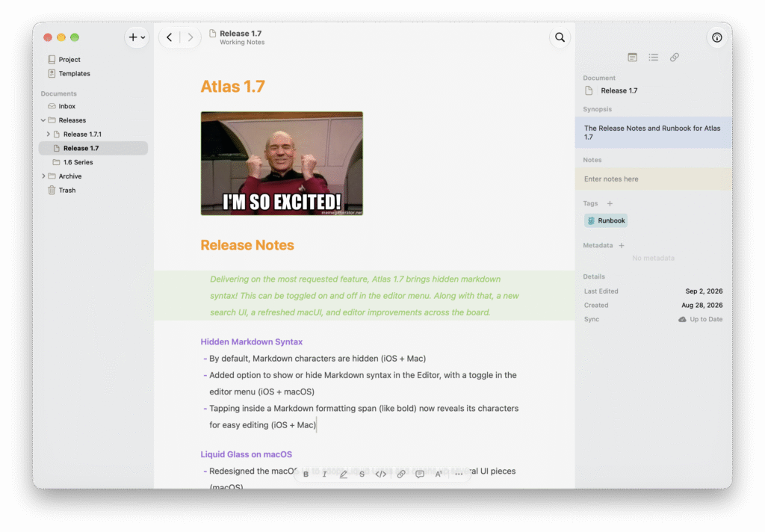Apply strikethrough formatting
765x532 pixels.
(x=362, y=474)
